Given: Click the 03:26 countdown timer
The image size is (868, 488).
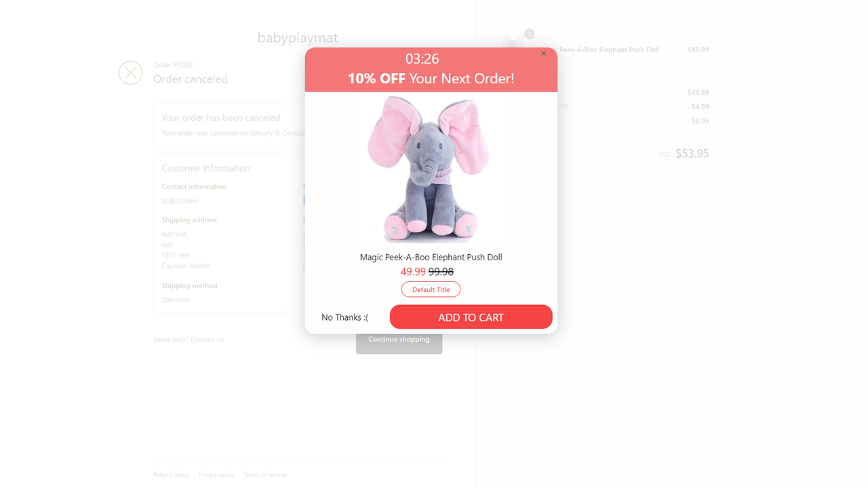Looking at the screenshot, I should pos(422,59).
